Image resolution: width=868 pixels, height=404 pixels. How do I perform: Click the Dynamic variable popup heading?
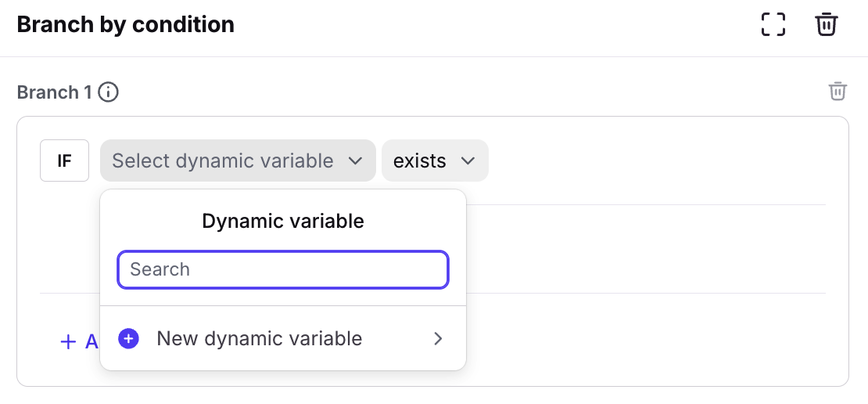pos(283,221)
